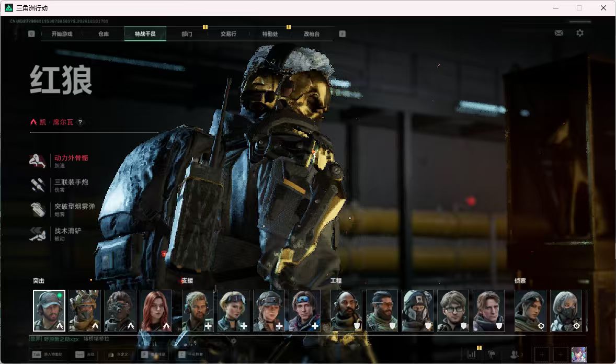This screenshot has width=616, height=364.
Task: Open the mail envelope icon
Action: pyautogui.click(x=558, y=33)
